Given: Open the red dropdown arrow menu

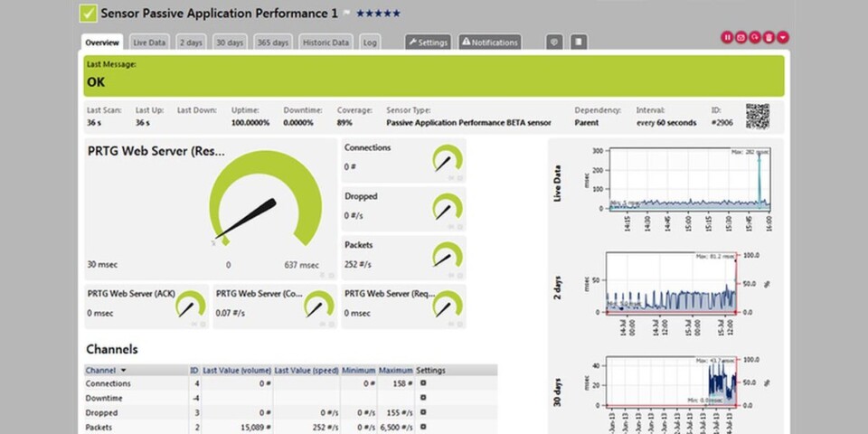Looking at the screenshot, I should tap(783, 37).
